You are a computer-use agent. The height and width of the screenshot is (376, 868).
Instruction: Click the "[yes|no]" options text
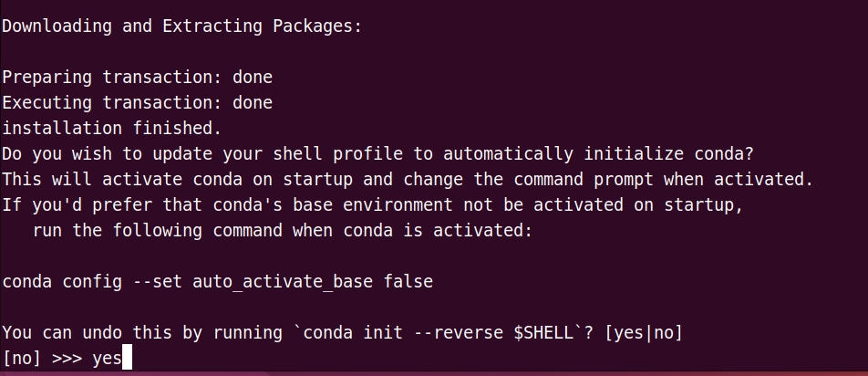[644, 333]
